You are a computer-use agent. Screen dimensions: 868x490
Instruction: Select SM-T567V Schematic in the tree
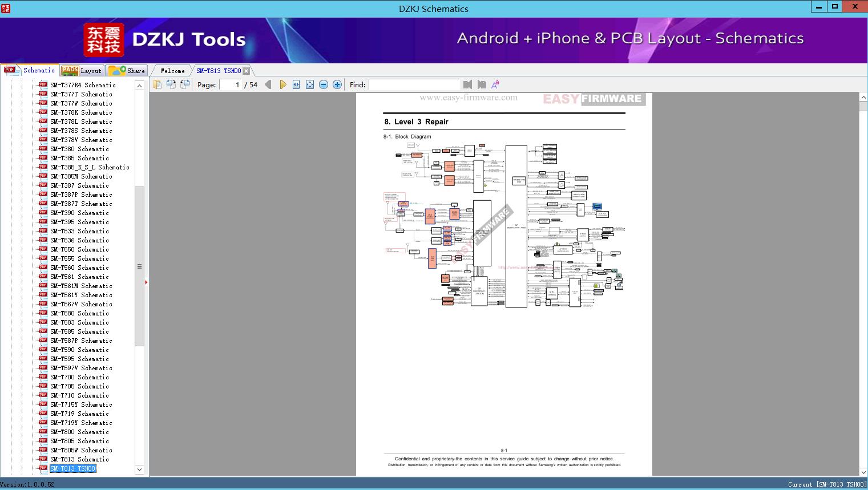pyautogui.click(x=81, y=304)
